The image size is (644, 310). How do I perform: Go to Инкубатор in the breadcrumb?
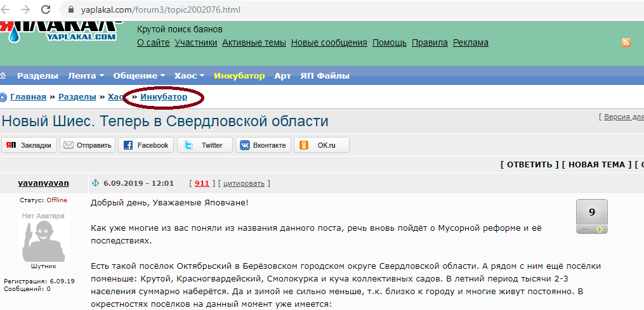[164, 98]
